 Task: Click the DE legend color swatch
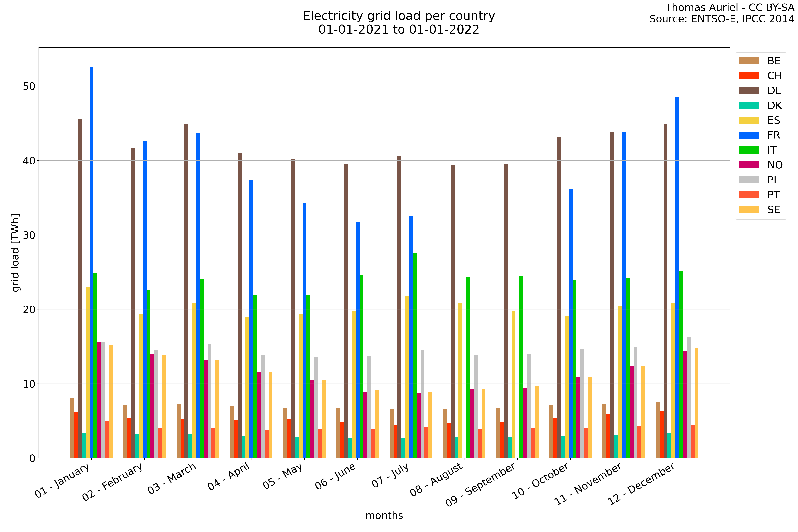[749, 91]
